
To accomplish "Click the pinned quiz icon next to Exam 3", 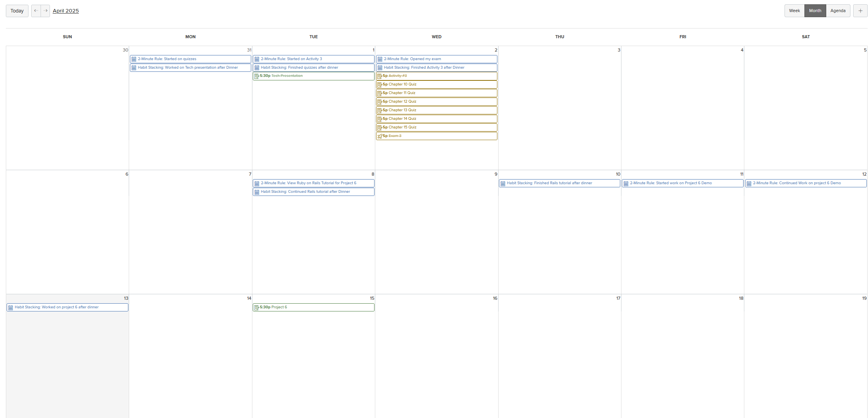I will point(380,136).
